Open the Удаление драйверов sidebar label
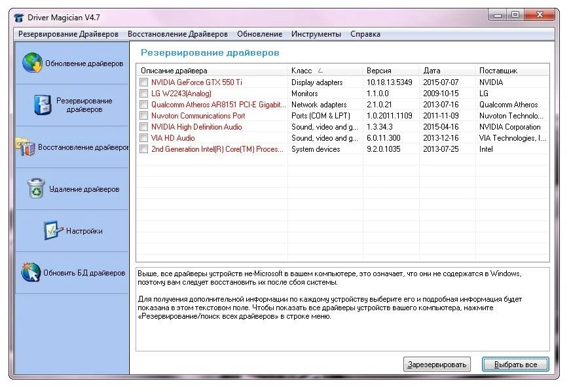This screenshot has height=392, width=571. 84,189
